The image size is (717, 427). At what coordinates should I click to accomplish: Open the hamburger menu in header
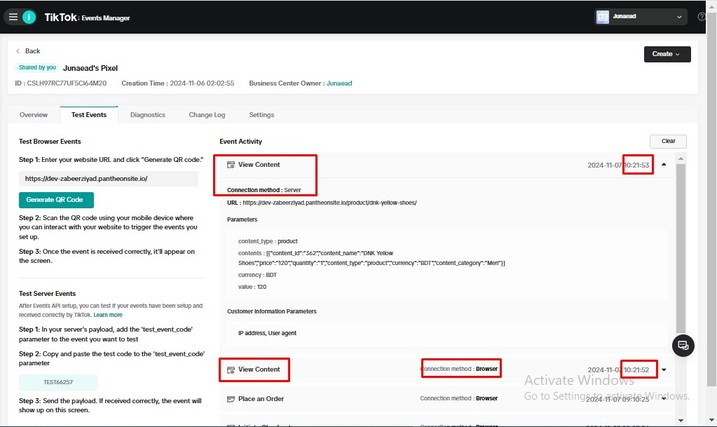click(13, 17)
